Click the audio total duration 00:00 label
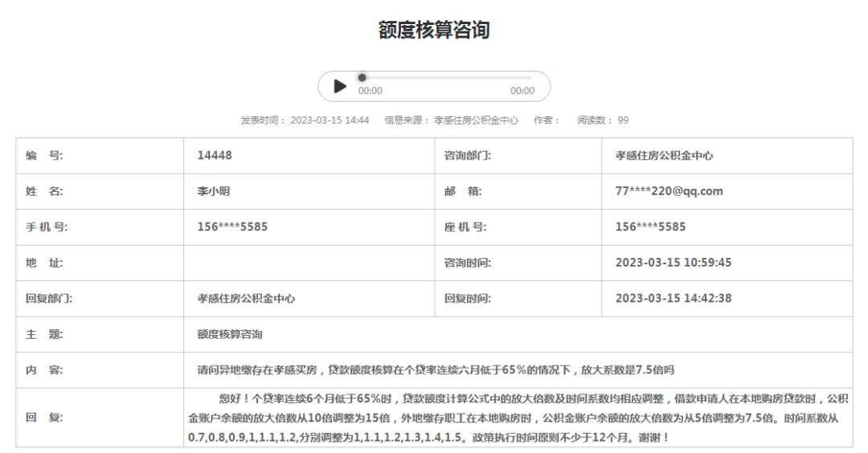The image size is (868, 453). pyautogui.click(x=522, y=91)
